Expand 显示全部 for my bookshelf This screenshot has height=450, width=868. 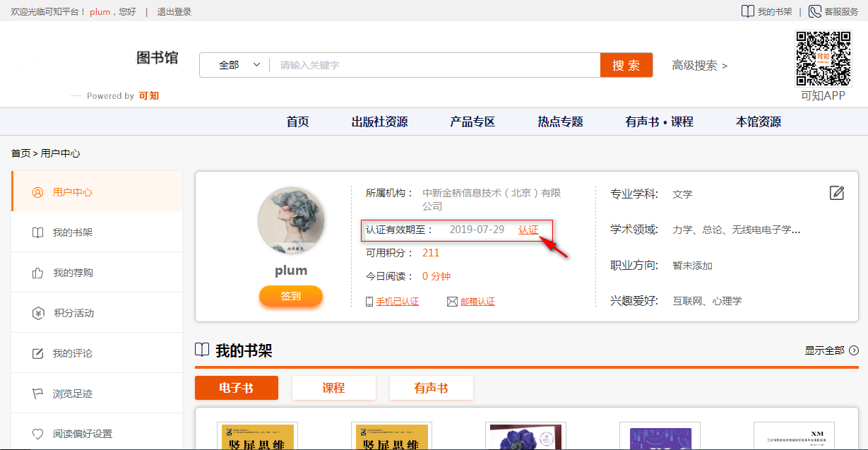831,350
